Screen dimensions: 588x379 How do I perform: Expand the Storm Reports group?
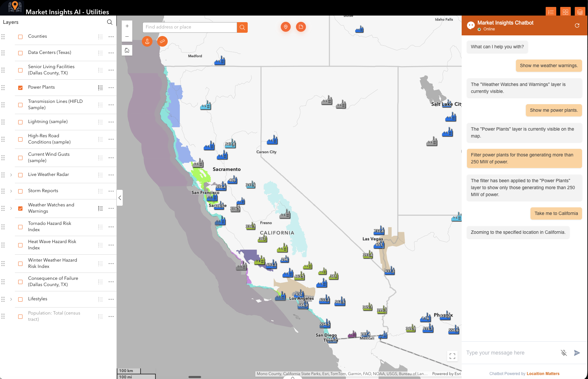[11, 191]
